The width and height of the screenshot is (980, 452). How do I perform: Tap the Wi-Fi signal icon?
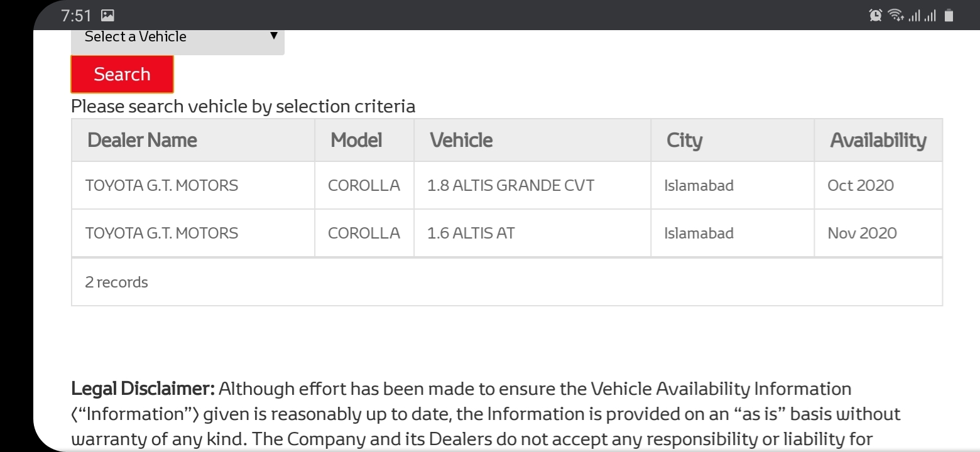click(x=895, y=16)
